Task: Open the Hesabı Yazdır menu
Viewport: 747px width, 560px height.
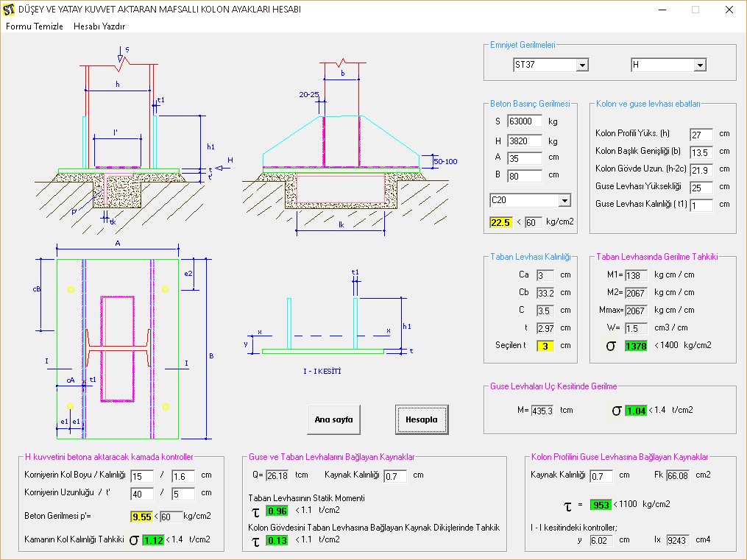Action: [99, 26]
